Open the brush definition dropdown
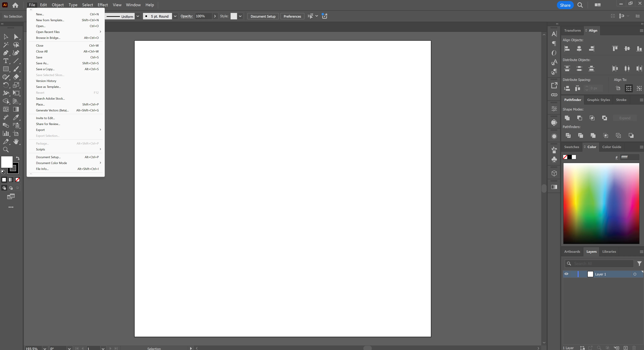 click(175, 16)
